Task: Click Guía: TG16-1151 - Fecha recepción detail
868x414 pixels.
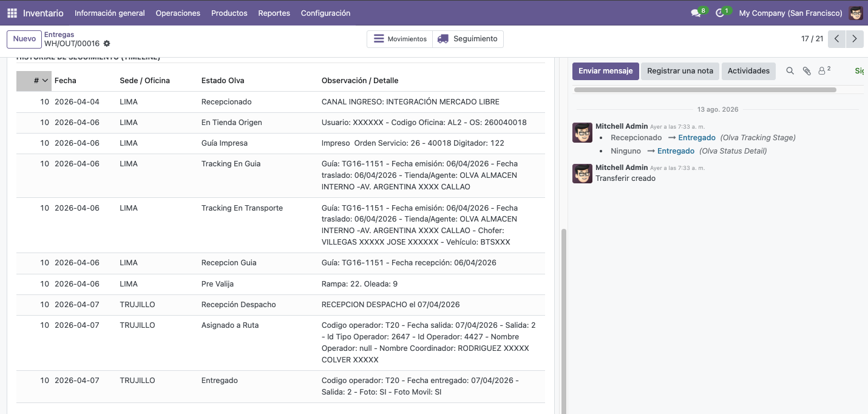Action: click(x=409, y=263)
